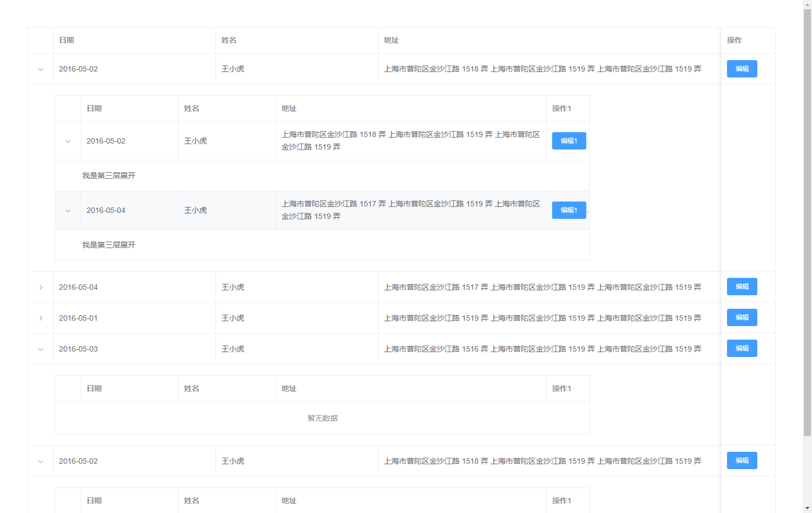812x513 pixels.
Task: Click 编辑 on the 2016-05-04 row
Action: [x=742, y=287]
